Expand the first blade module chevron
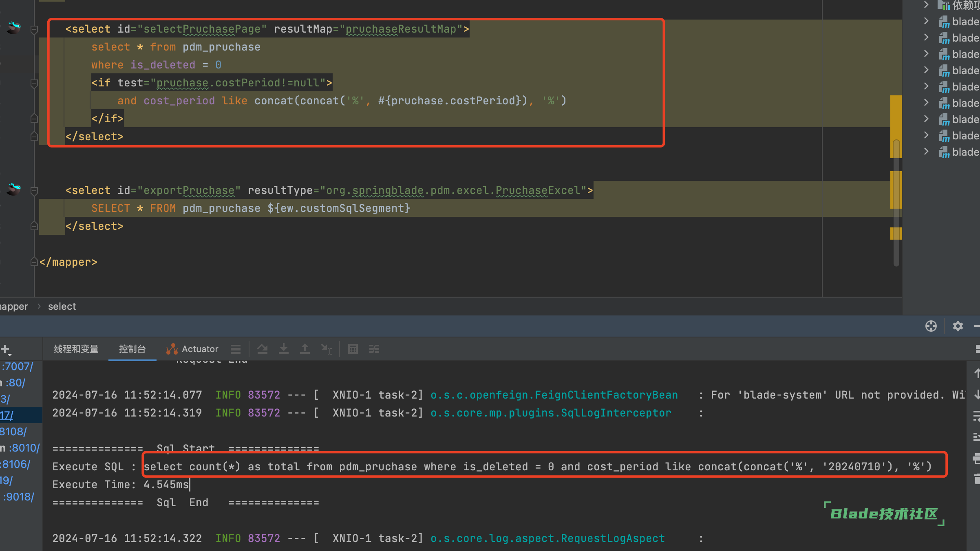 [926, 21]
